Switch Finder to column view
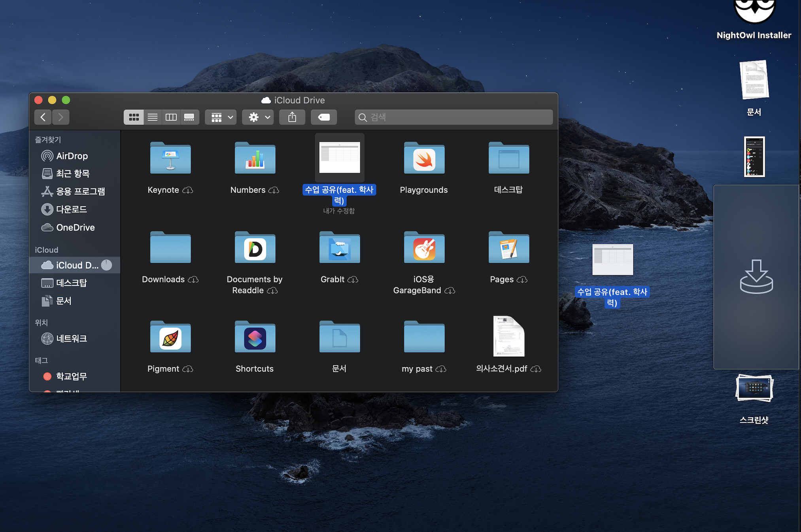The image size is (801, 532). coord(171,117)
